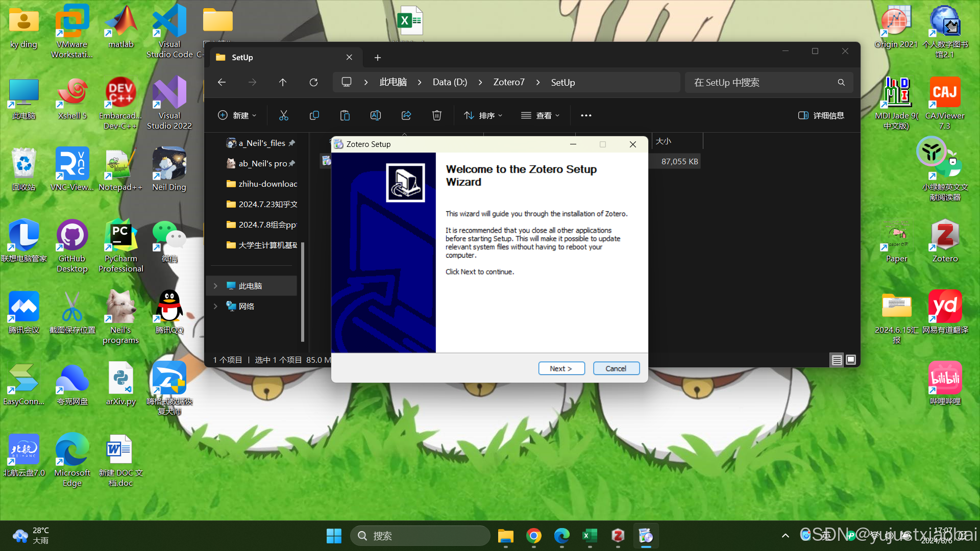Click the Share icon in toolbar
Image resolution: width=980 pixels, height=551 pixels.
[406, 115]
